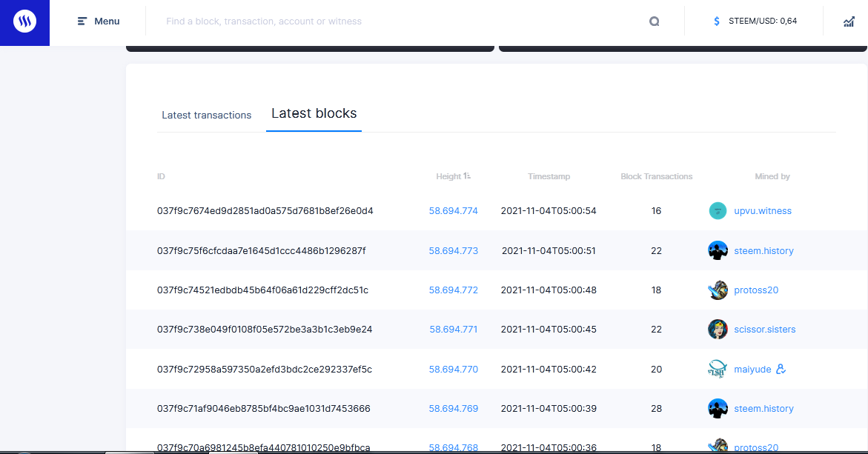868x454 pixels.
Task: Click the Block Transactions column header
Action: click(657, 176)
